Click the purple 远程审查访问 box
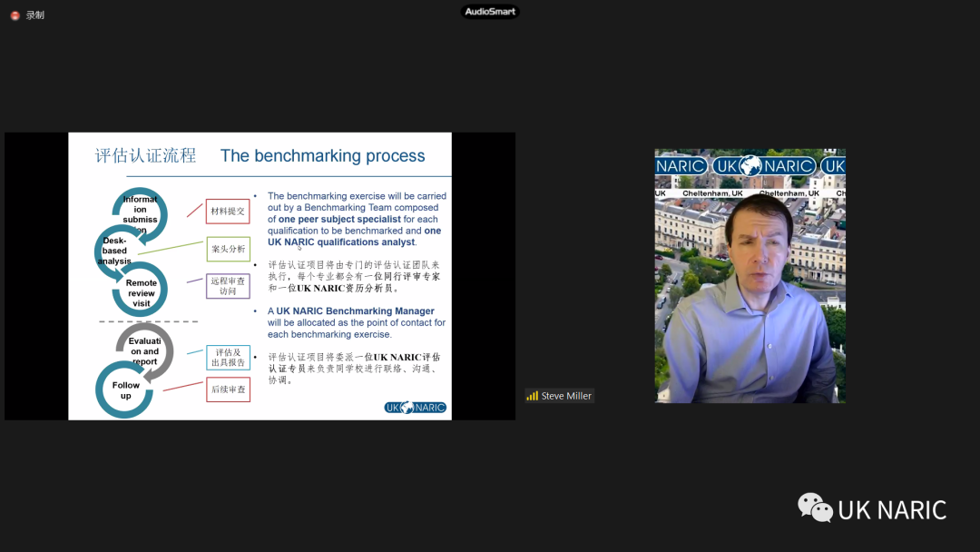Image resolution: width=980 pixels, height=552 pixels. click(x=228, y=286)
